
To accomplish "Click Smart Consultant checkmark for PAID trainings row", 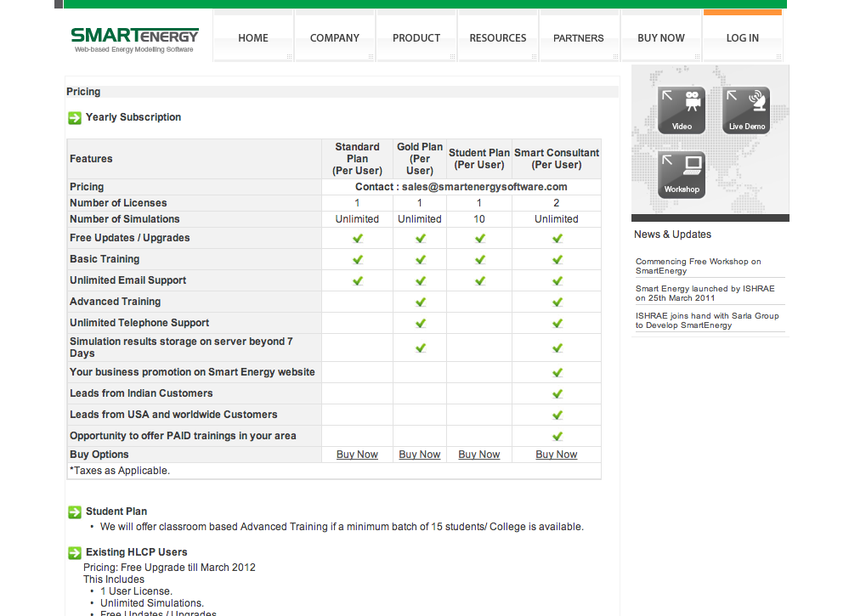I will pos(558,436).
